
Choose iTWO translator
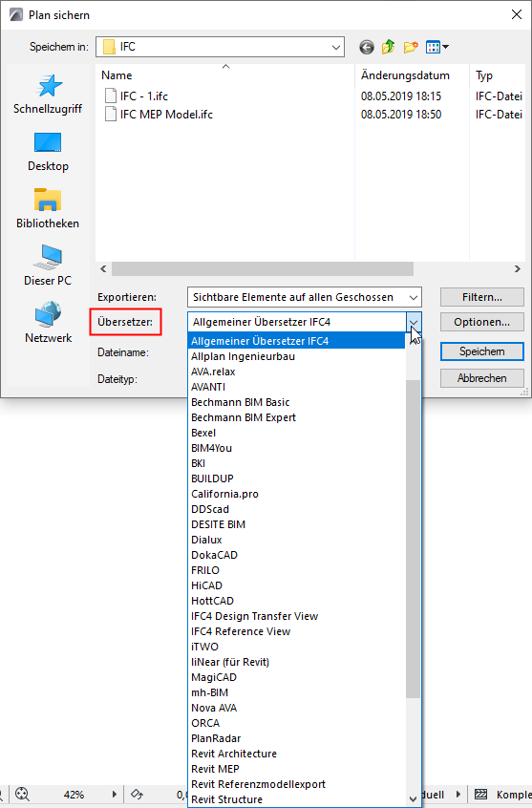(x=297, y=647)
